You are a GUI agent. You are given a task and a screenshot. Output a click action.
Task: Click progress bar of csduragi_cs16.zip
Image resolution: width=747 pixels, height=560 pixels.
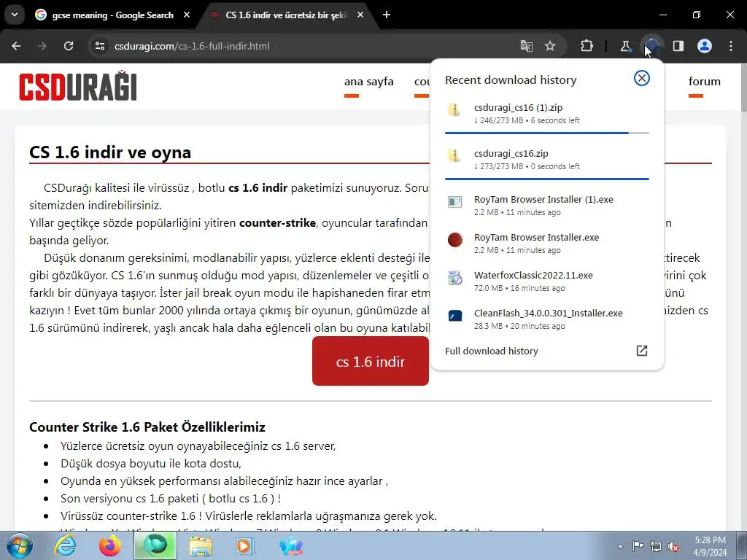pos(547,179)
